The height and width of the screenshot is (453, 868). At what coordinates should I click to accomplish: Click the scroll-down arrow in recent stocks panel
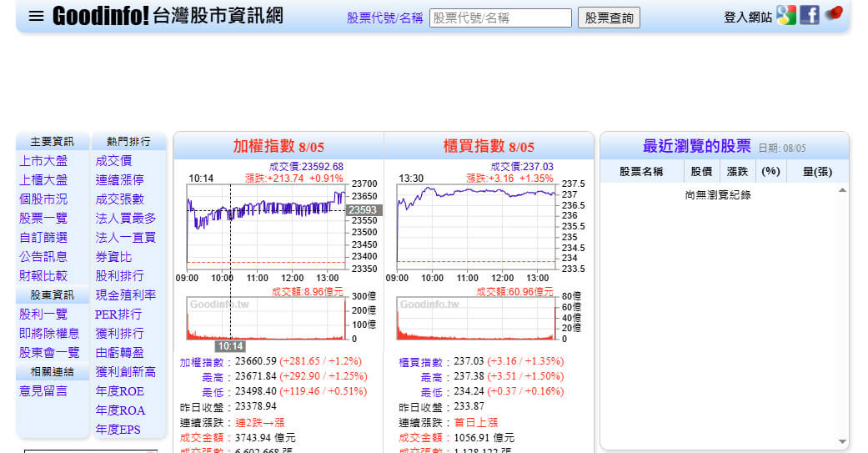pos(842,441)
